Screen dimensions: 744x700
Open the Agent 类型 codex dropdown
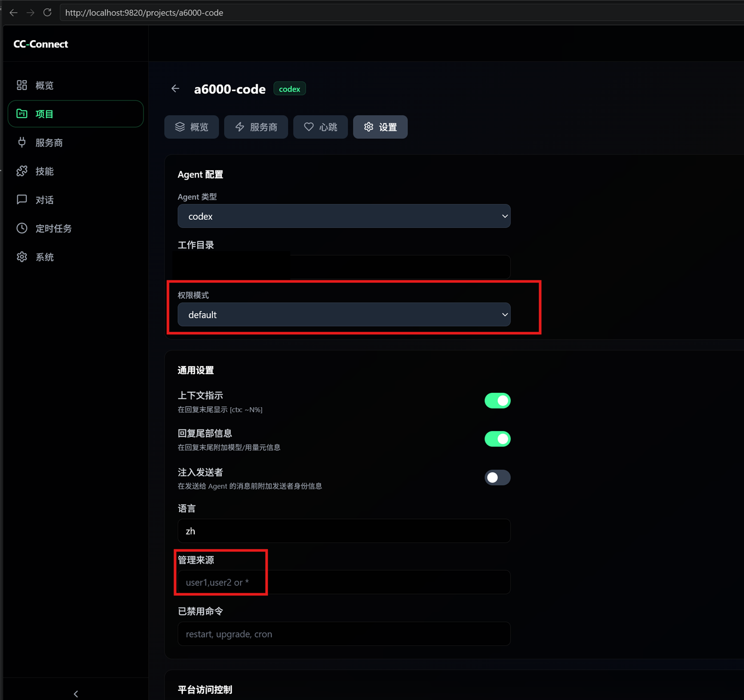pos(344,216)
